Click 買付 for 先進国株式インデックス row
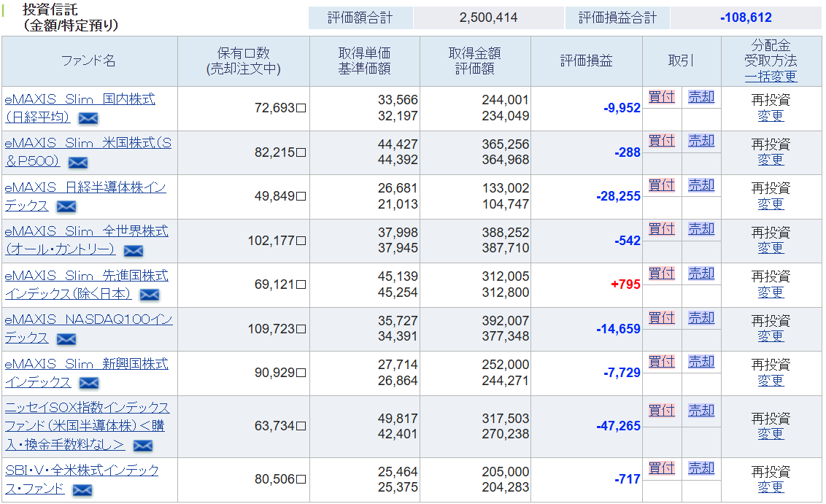 pos(662,273)
